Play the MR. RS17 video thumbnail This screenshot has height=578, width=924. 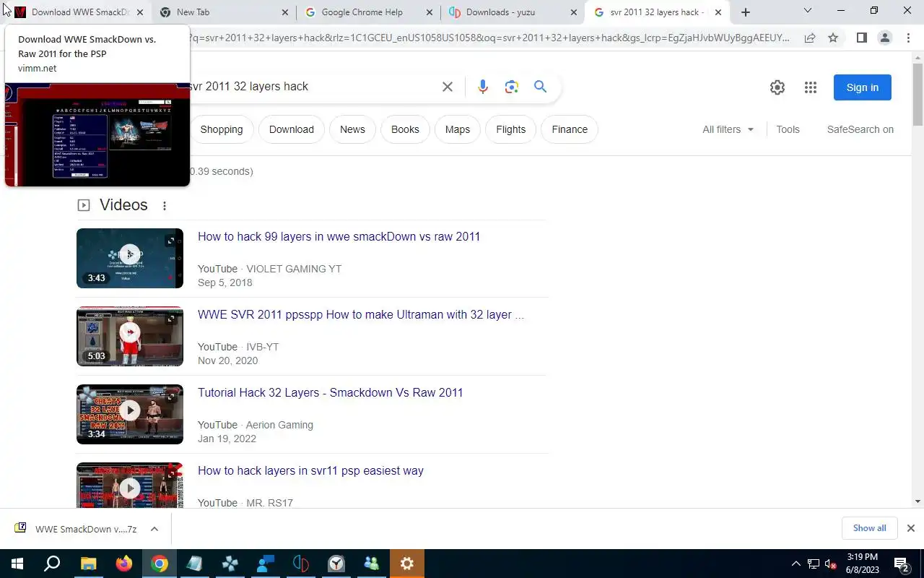(x=130, y=486)
